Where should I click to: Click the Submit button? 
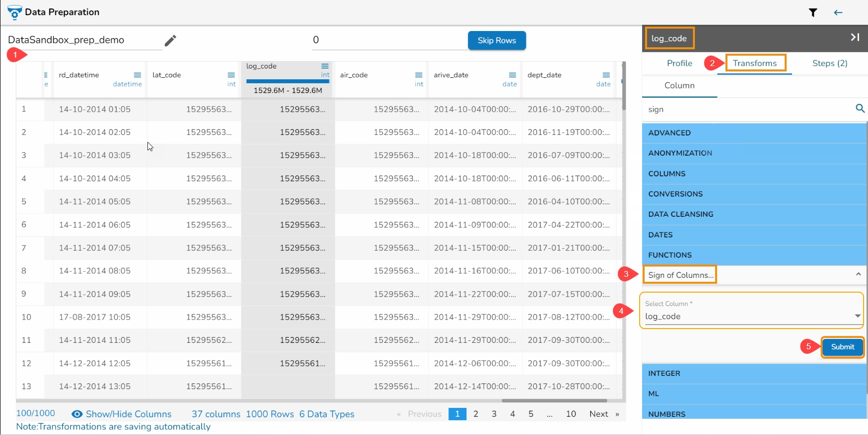pos(842,347)
